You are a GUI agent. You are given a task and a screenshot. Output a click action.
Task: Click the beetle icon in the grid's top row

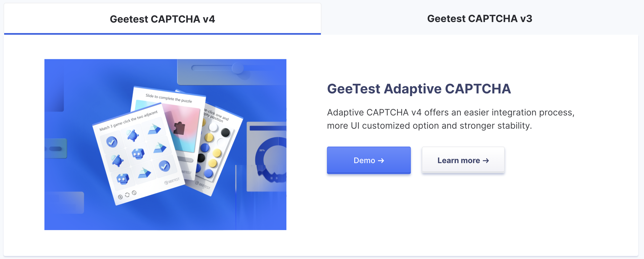133,135
